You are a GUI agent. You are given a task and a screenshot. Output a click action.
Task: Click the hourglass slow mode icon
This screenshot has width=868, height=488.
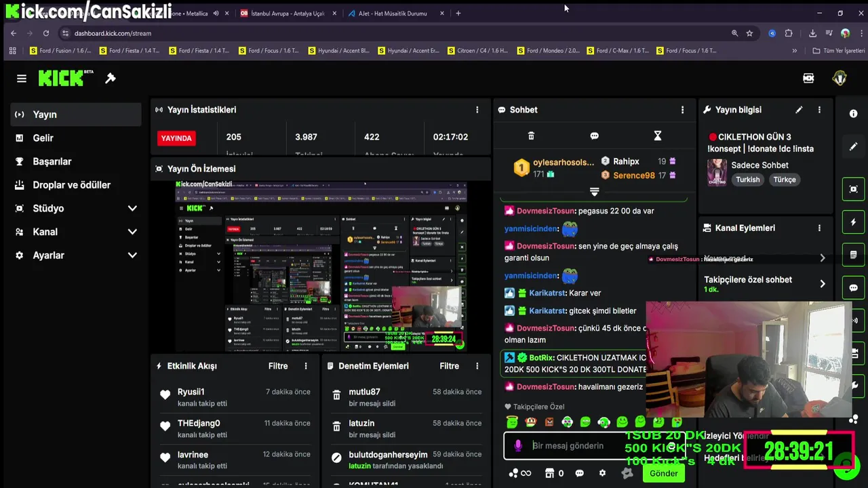(x=657, y=136)
